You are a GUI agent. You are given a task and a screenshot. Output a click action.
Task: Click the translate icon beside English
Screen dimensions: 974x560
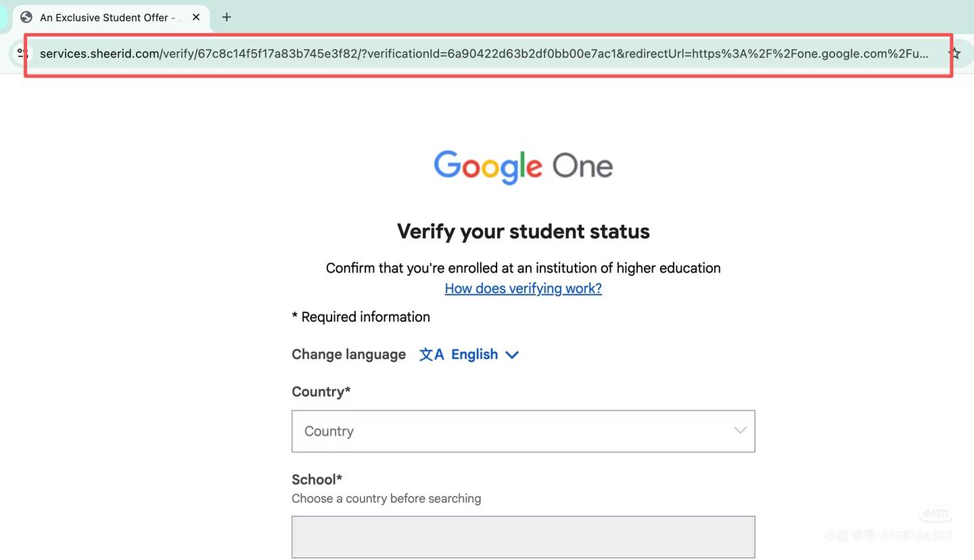(432, 354)
